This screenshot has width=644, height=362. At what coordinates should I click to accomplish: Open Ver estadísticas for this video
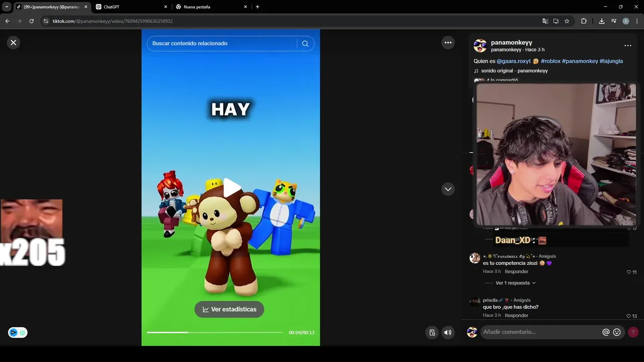point(229,309)
